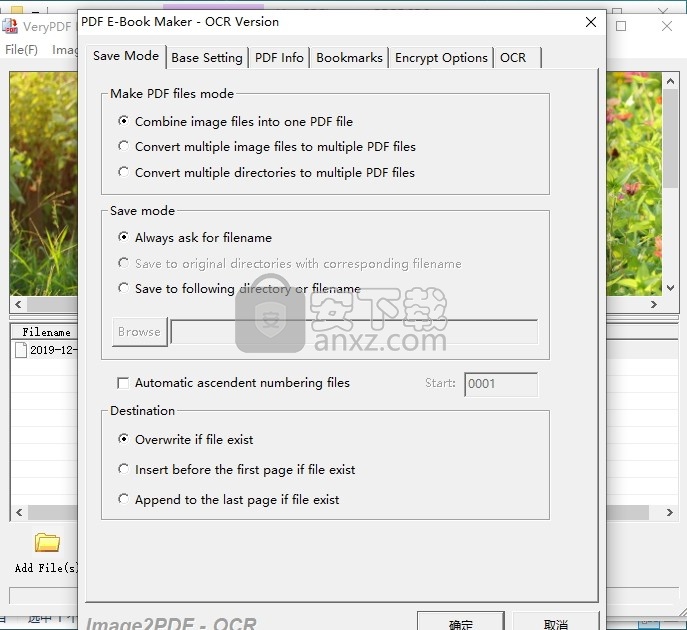Click the Start number field 0001
The height and width of the screenshot is (630, 687).
[501, 384]
